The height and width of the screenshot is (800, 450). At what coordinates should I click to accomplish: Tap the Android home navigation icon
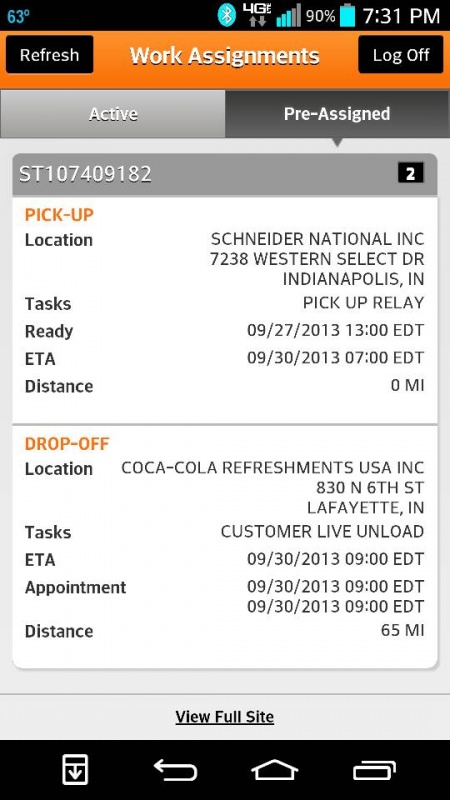274,770
